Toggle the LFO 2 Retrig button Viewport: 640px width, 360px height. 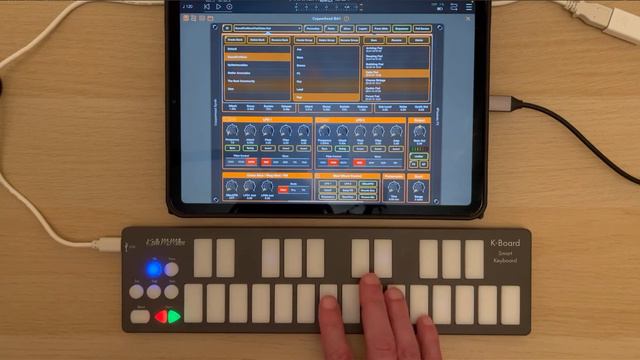tap(342, 149)
